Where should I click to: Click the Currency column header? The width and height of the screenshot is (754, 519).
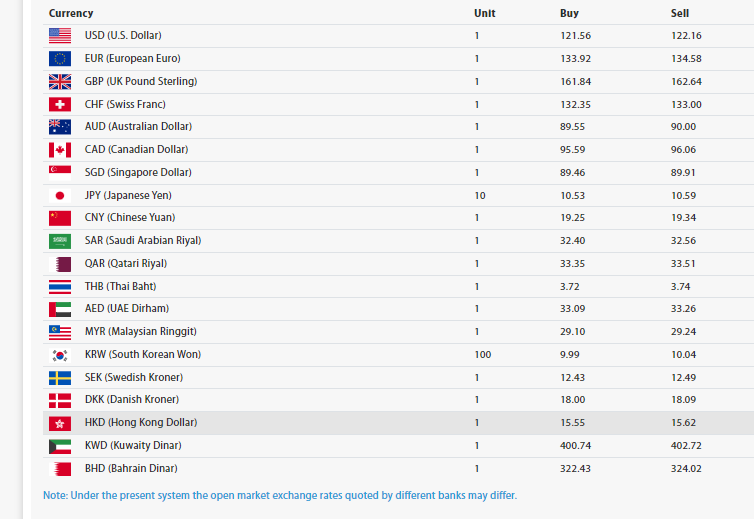click(x=71, y=13)
